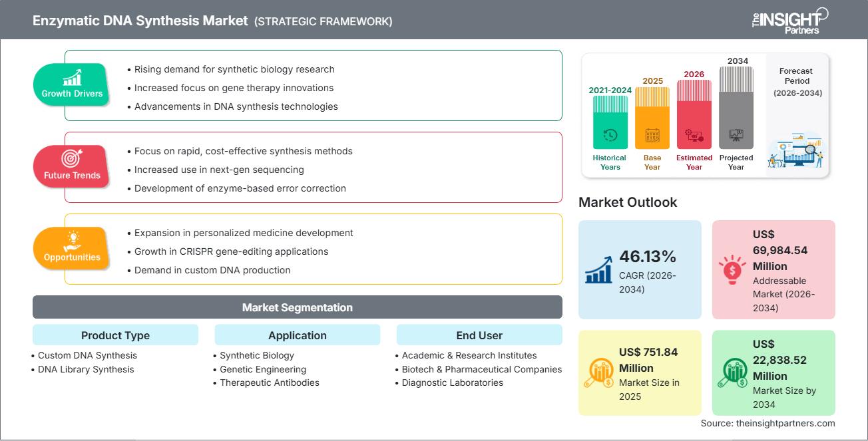Select the Diagnostic Laboratories end user option

453,382
